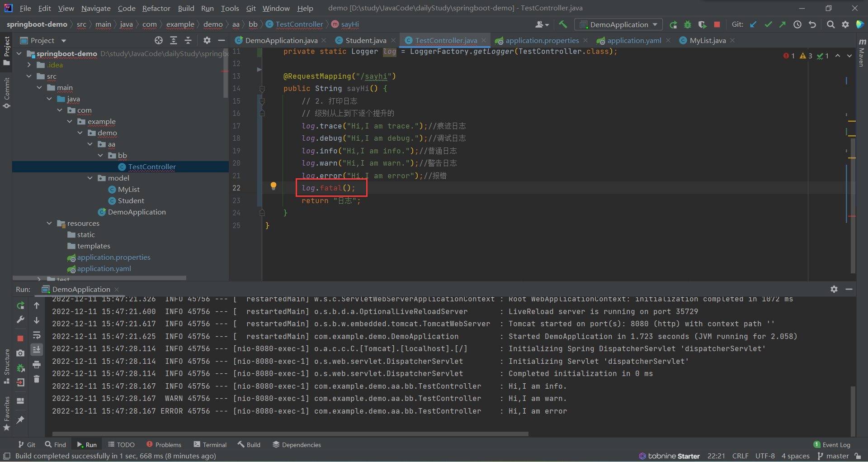Click the UTF-8 encoding status entry
868x462 pixels.
pos(765,456)
